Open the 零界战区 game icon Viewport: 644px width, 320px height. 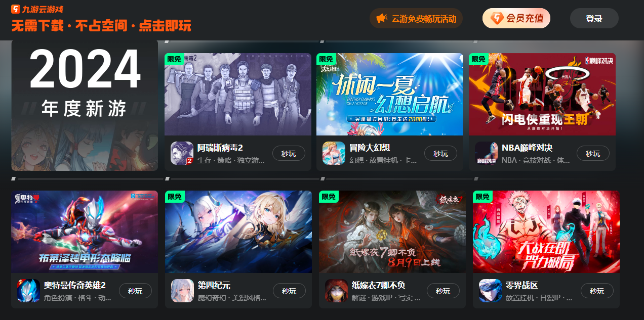[490, 291]
